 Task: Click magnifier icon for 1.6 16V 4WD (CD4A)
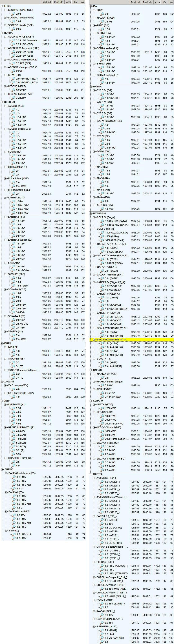click(x=102, y=309)
